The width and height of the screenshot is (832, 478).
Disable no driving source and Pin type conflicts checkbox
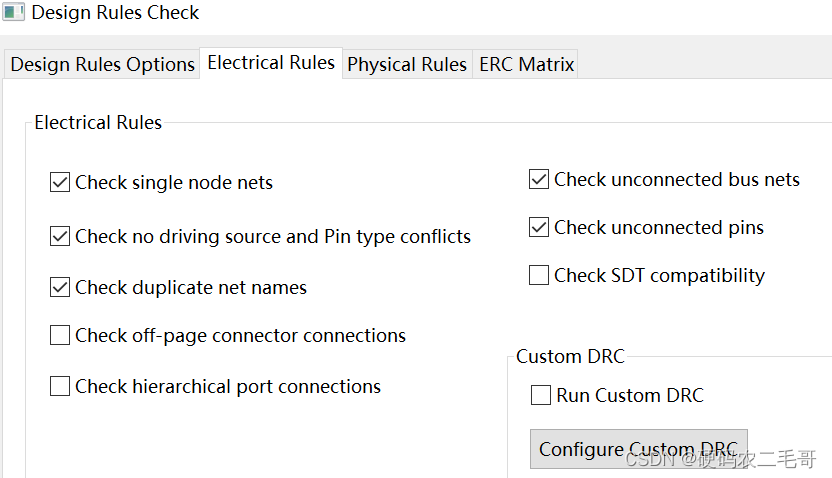(x=60, y=237)
